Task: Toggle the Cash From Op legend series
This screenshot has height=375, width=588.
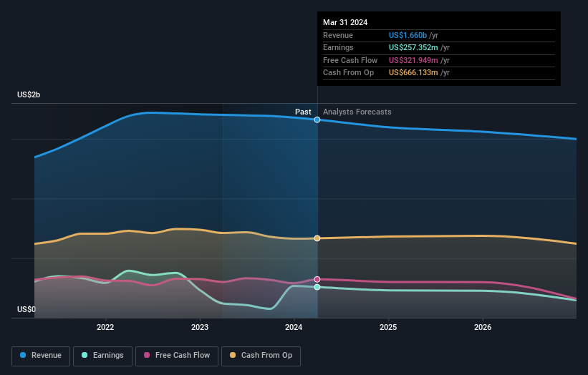Action: (261, 356)
